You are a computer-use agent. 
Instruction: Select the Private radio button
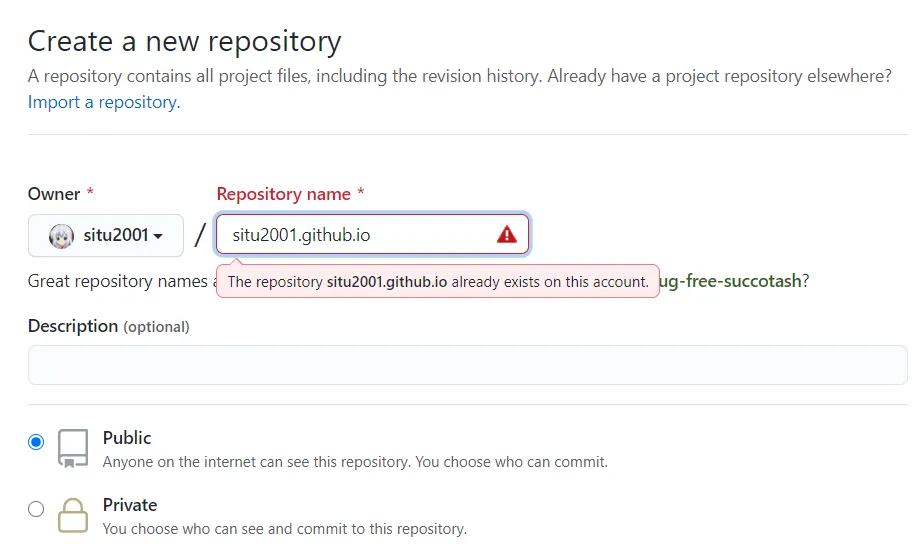[37, 509]
